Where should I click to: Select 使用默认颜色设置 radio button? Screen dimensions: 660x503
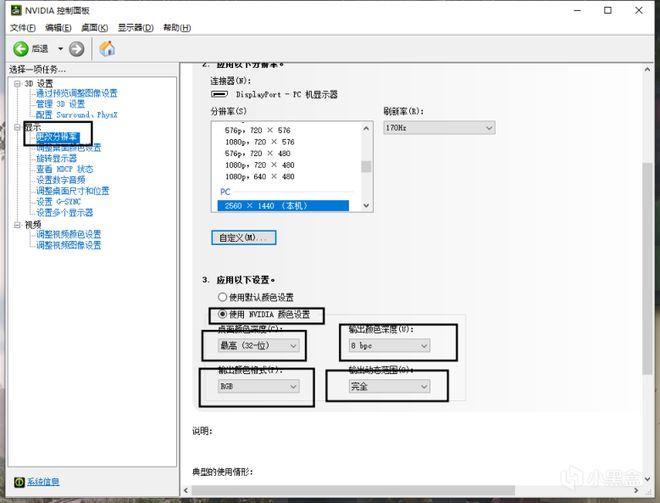click(x=221, y=297)
